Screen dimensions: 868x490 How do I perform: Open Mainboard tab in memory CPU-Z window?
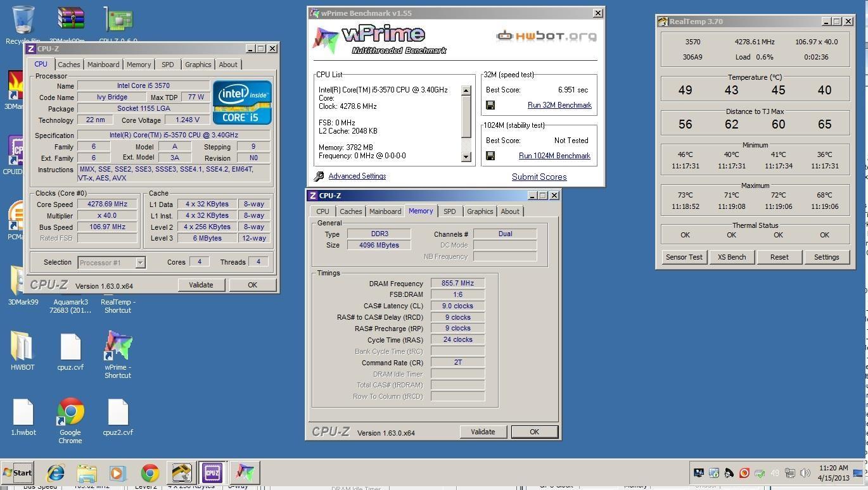(385, 211)
